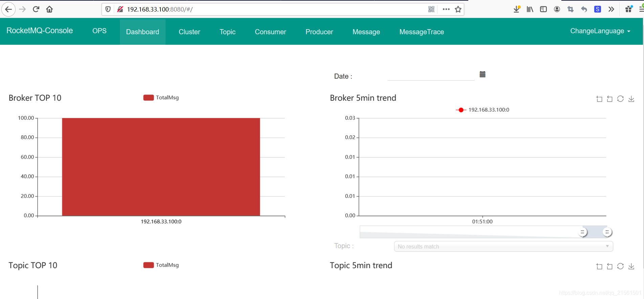
Task: Click the red broker bar in TOP 10 chart
Action: pyautogui.click(x=161, y=167)
